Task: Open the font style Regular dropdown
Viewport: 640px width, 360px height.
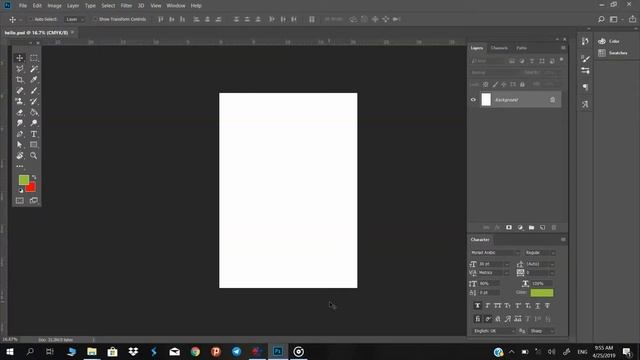Action: 540,253
